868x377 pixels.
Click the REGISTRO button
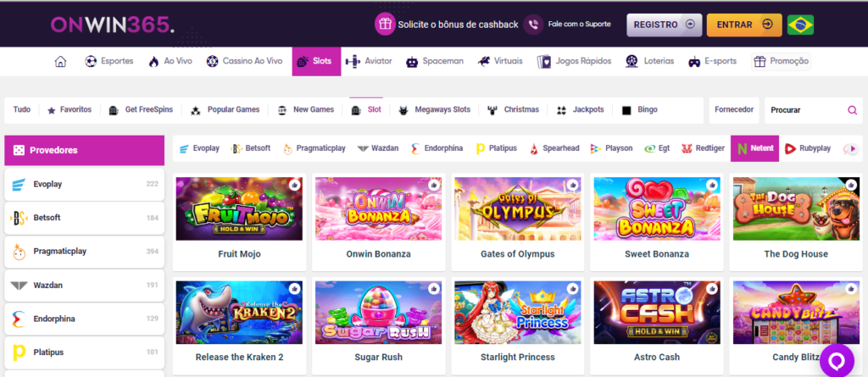665,25
